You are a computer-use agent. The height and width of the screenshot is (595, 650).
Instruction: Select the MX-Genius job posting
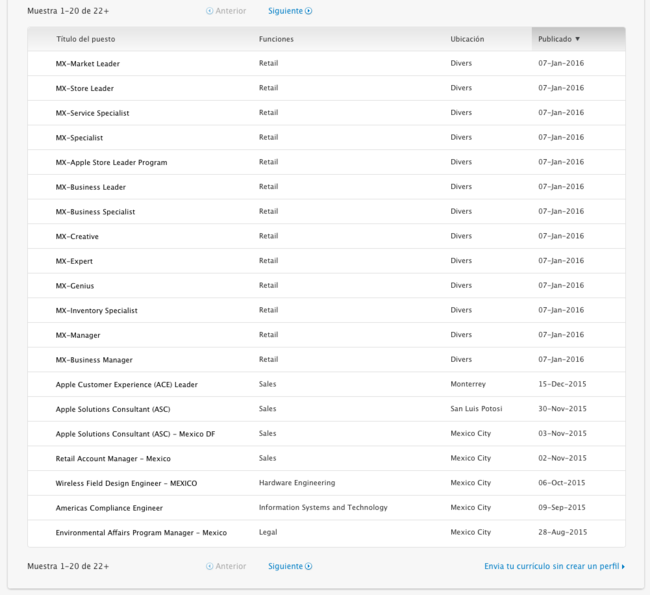coord(75,286)
